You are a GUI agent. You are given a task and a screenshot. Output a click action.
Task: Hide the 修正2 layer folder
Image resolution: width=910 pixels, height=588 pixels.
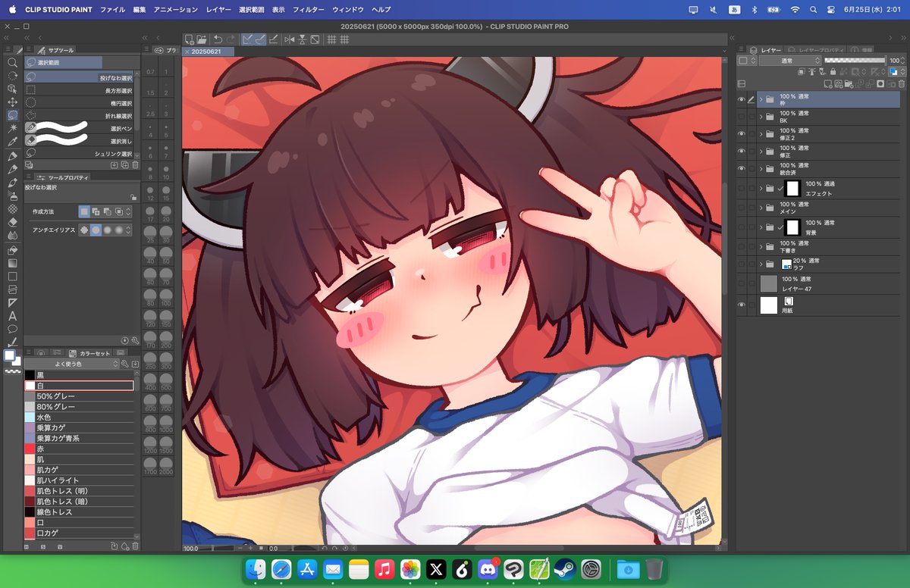point(742,133)
